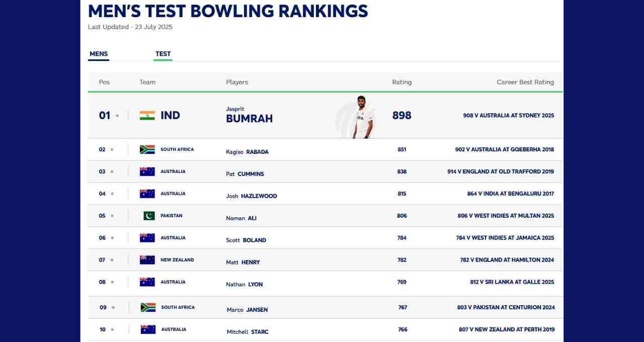Open Scott BOLAND player entry
The height and width of the screenshot is (342, 644).
click(x=246, y=240)
